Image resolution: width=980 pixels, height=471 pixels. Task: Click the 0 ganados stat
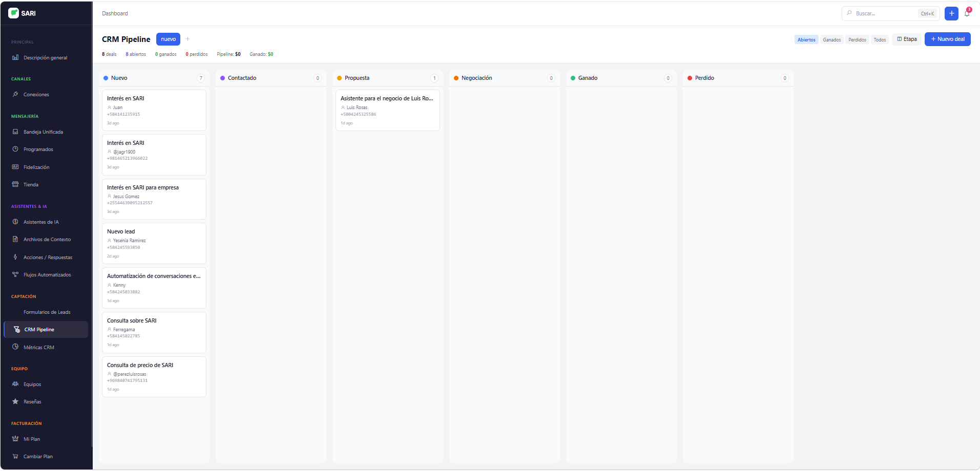pyautogui.click(x=166, y=54)
